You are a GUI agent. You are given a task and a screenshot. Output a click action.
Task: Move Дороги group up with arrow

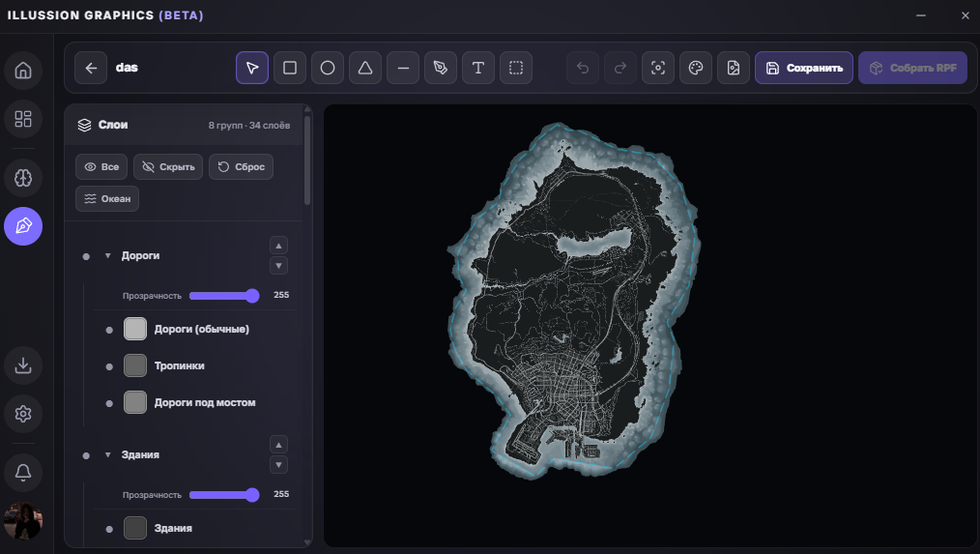pos(278,246)
